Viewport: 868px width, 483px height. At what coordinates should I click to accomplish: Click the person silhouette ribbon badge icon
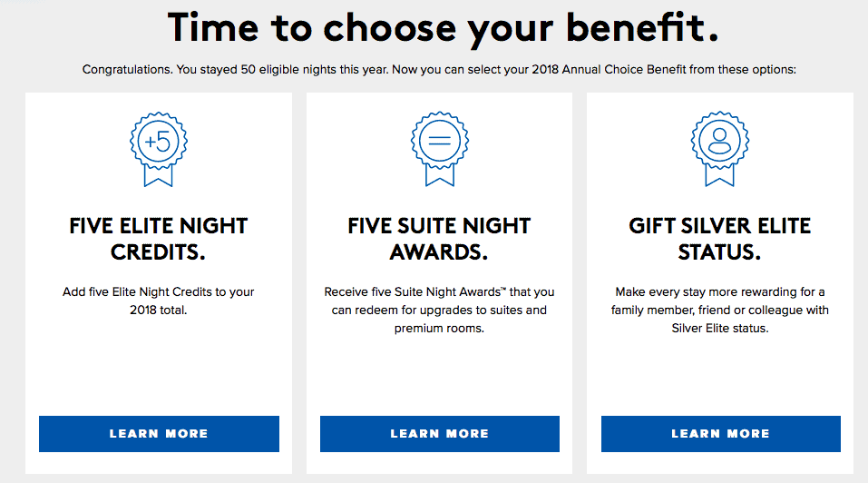[719, 149]
